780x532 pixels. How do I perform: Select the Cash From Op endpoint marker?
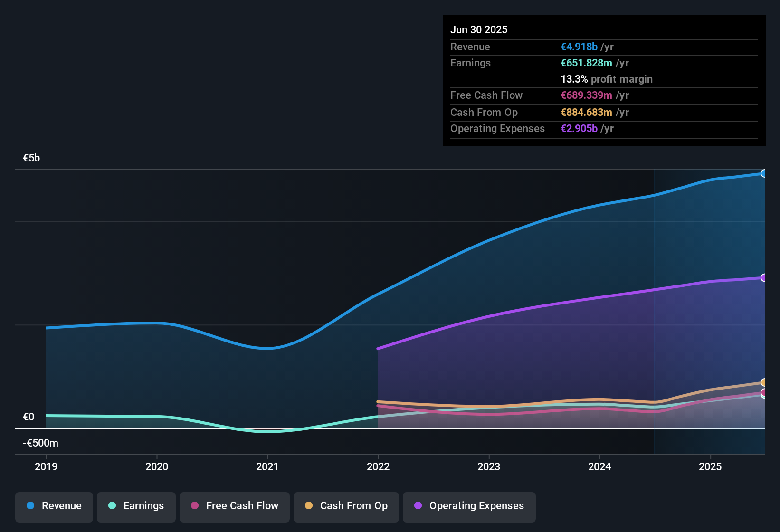[763, 382]
